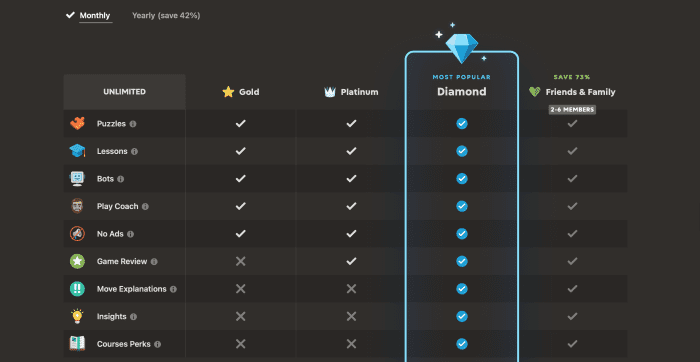The width and height of the screenshot is (700, 362).
Task: Click the Insights lightbulb icon
Action: pyautogui.click(x=77, y=316)
